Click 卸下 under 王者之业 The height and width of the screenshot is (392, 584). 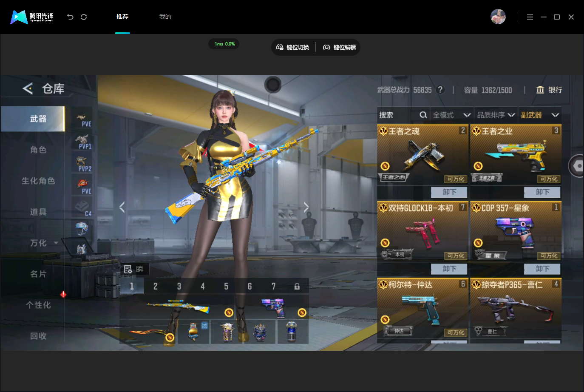click(542, 192)
